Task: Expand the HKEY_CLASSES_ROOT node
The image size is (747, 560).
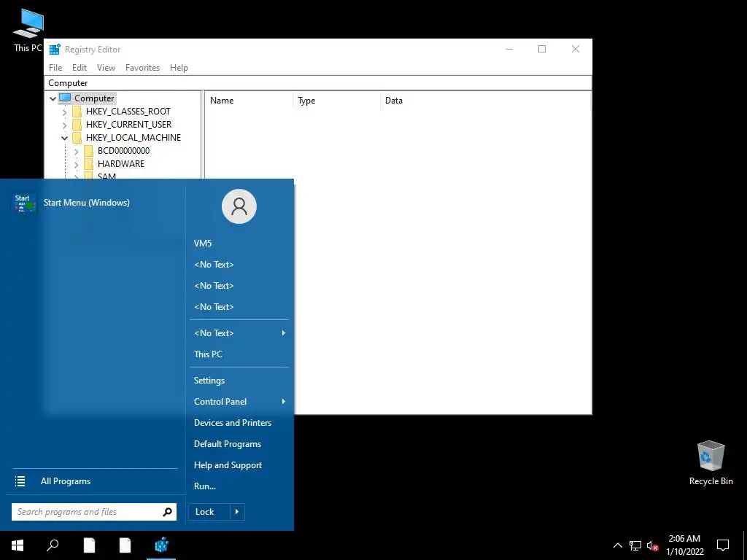Action: (x=65, y=112)
